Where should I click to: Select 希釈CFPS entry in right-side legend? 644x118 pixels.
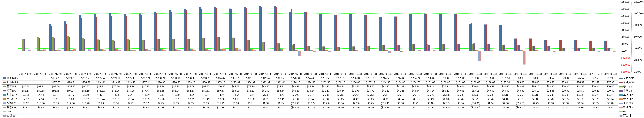click(x=627, y=99)
